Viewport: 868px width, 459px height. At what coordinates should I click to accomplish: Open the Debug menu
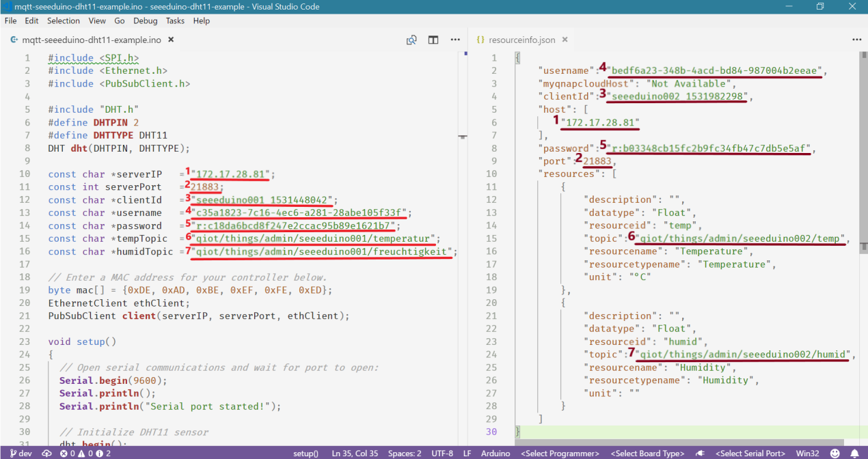click(145, 21)
